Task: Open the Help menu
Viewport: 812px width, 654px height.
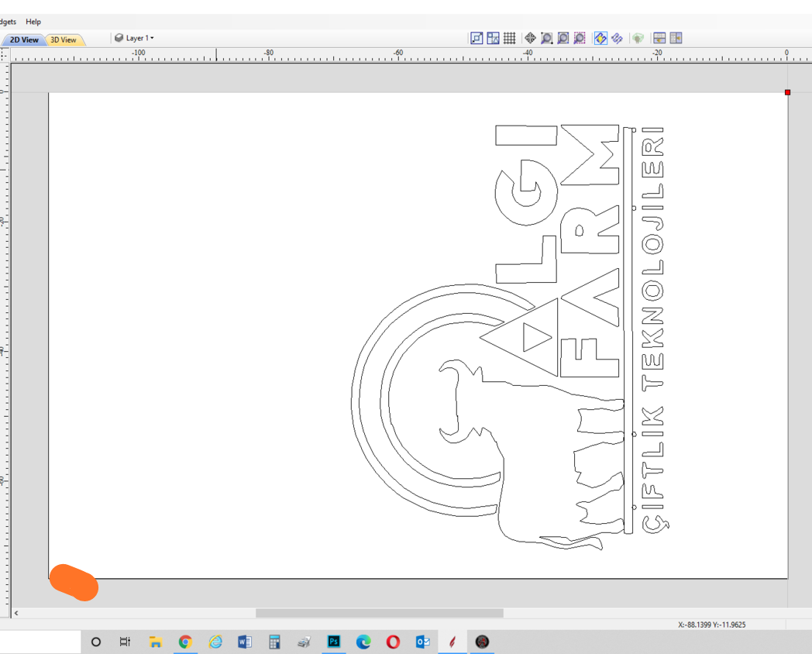Action: click(x=33, y=22)
